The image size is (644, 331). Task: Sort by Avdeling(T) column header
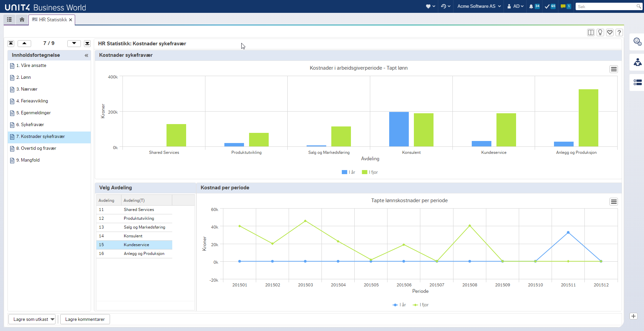pyautogui.click(x=147, y=200)
